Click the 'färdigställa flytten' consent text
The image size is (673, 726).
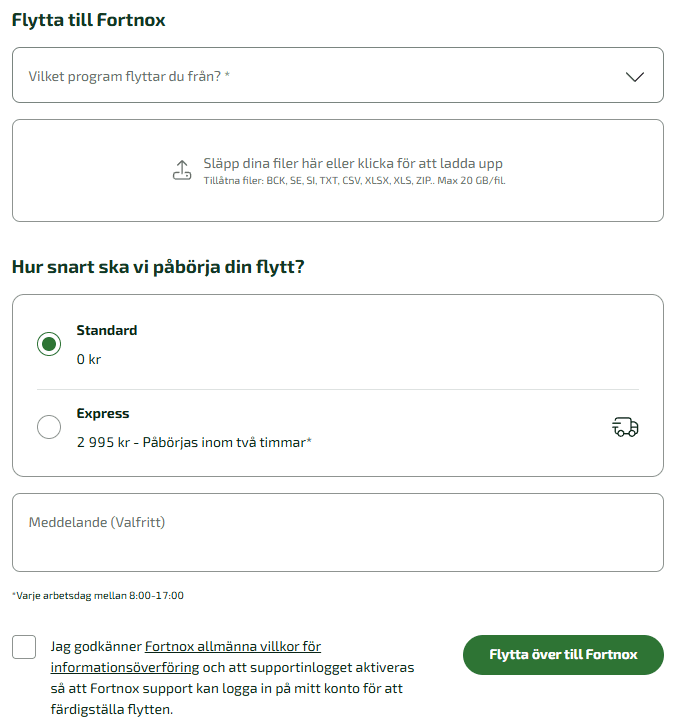112,709
